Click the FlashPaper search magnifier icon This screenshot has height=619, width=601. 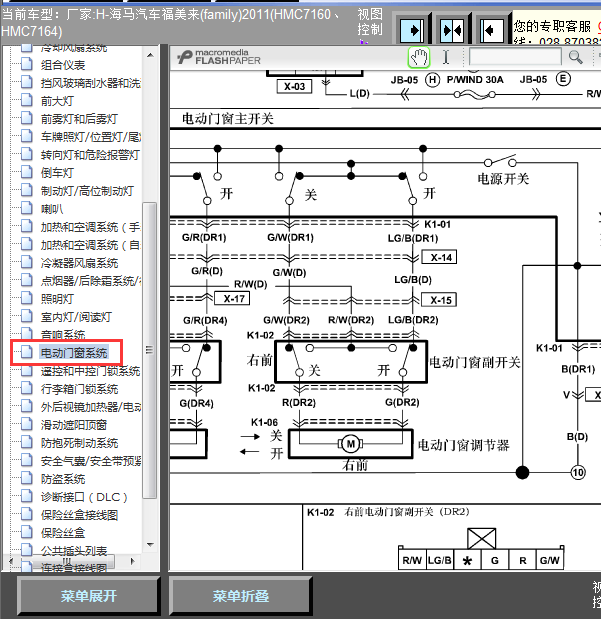575,58
